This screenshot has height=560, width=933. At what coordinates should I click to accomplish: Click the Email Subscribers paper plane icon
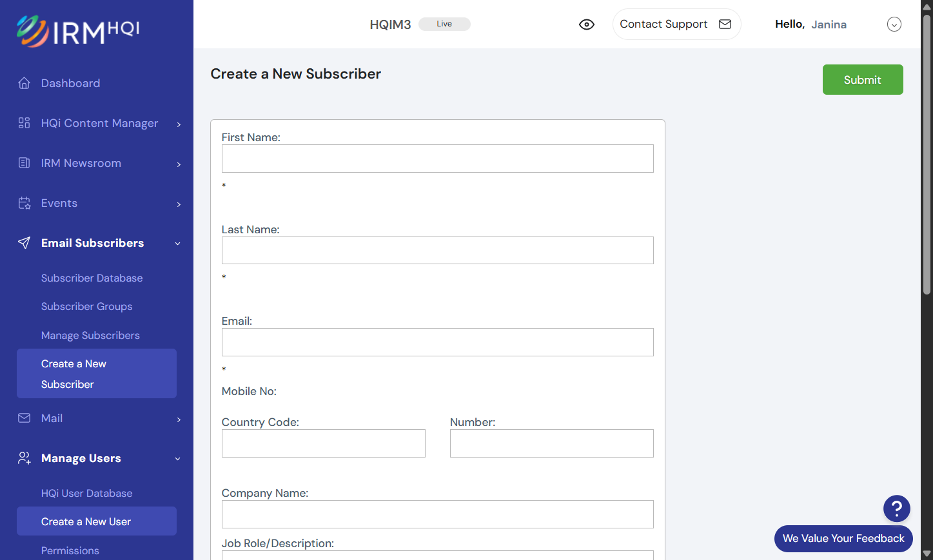pyautogui.click(x=25, y=243)
